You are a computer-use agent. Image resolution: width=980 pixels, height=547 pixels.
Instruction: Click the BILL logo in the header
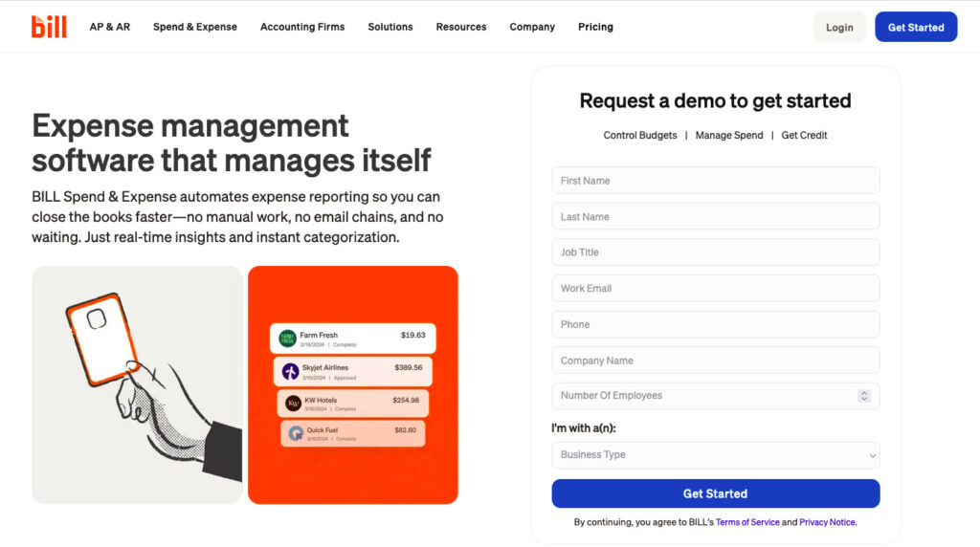click(49, 26)
